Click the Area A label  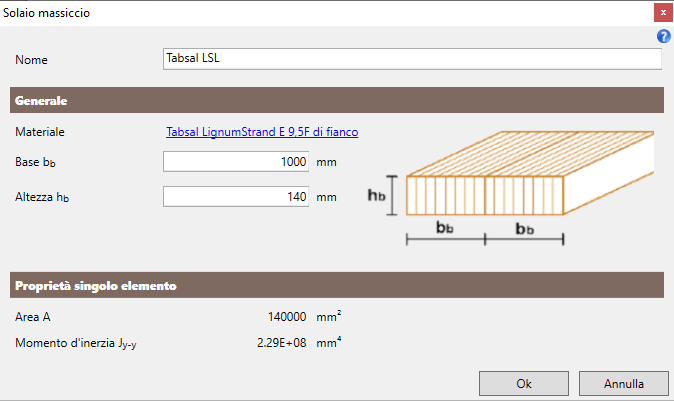coord(33,317)
